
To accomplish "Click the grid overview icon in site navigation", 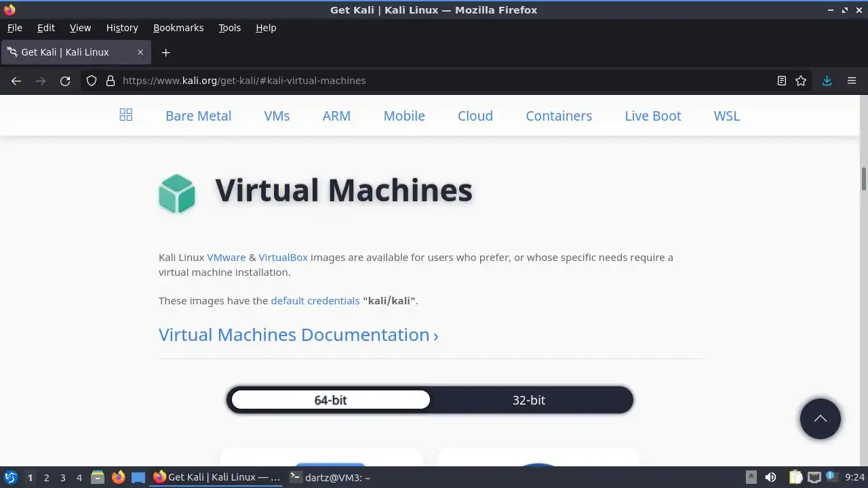I will tap(125, 115).
